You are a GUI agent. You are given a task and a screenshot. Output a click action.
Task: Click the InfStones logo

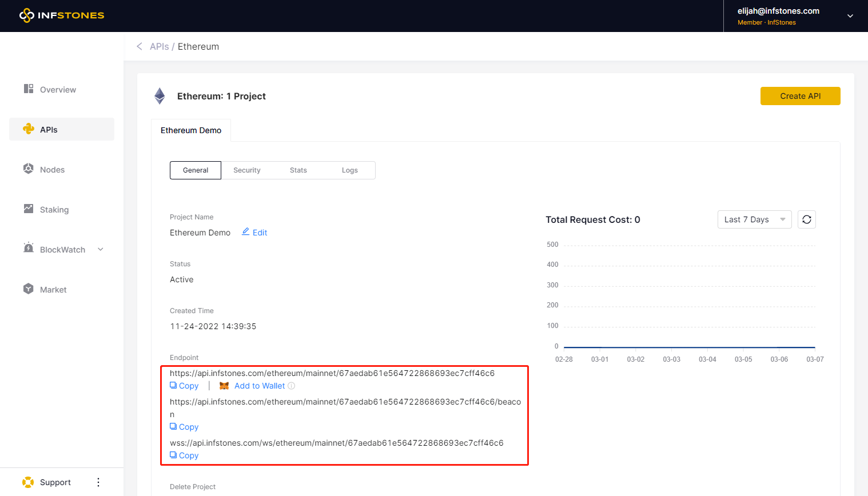pos(62,15)
